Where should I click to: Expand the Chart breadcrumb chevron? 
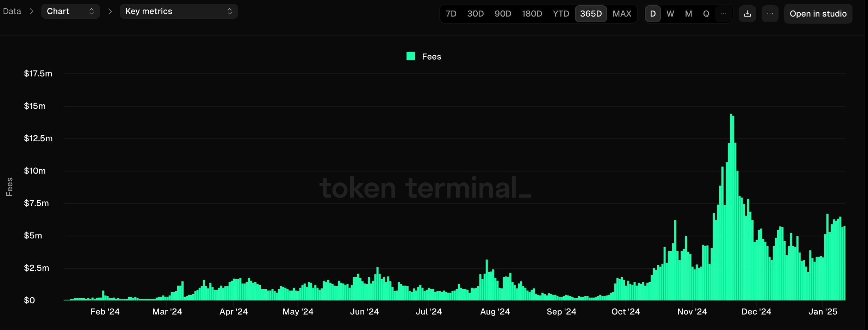click(91, 11)
